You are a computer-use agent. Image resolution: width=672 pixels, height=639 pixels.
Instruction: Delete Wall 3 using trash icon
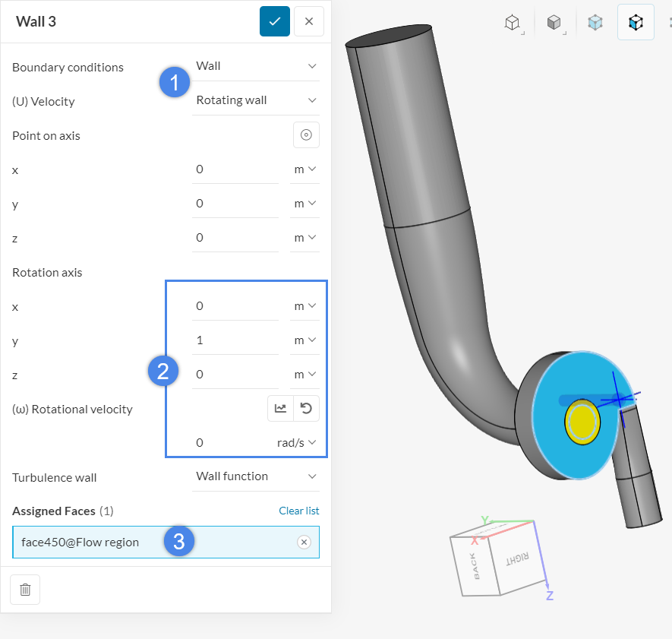25,590
